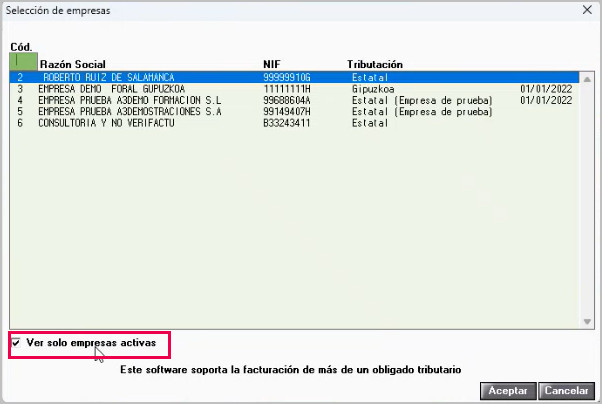Click date 01/01/2022 in Gipuzkoa row
602x404 pixels.
[x=546, y=89]
